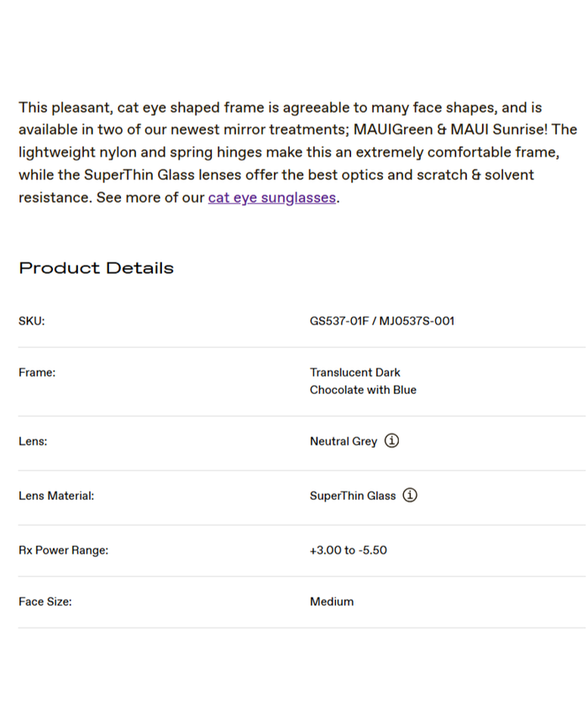588x714 pixels.
Task: Click the Face Size label
Action: click(45, 601)
